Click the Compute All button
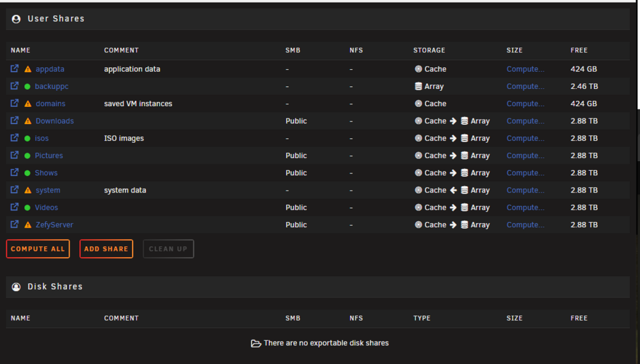The width and height of the screenshot is (640, 364). [x=38, y=249]
